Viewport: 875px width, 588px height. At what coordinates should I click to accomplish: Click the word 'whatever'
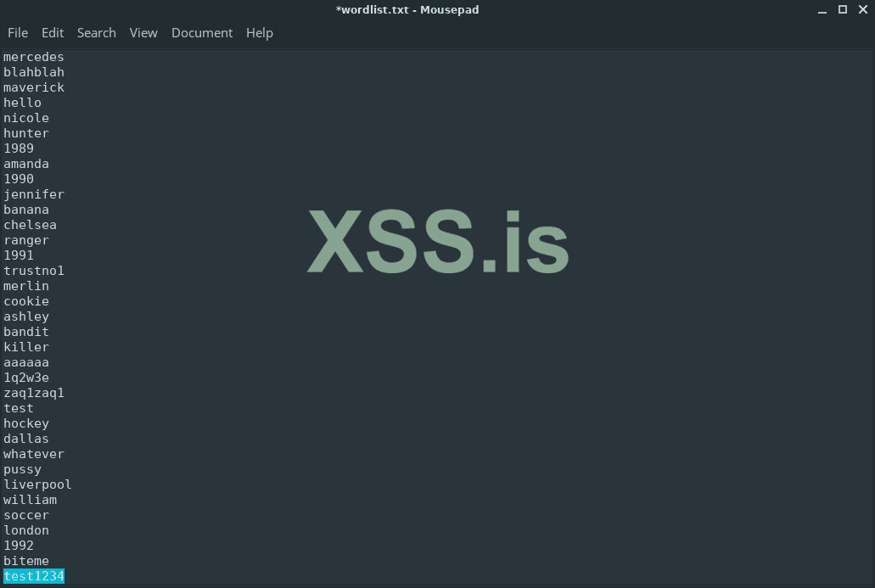pos(33,454)
